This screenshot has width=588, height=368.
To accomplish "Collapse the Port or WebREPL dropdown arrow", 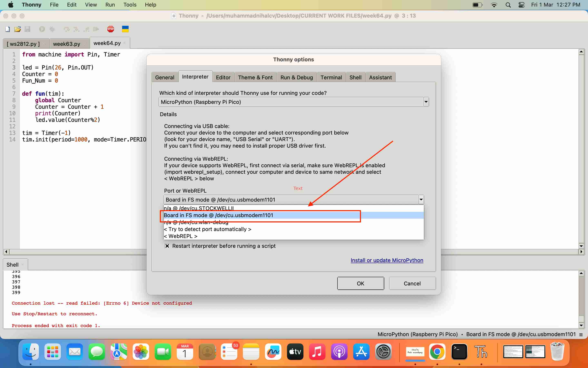I will [x=421, y=200].
